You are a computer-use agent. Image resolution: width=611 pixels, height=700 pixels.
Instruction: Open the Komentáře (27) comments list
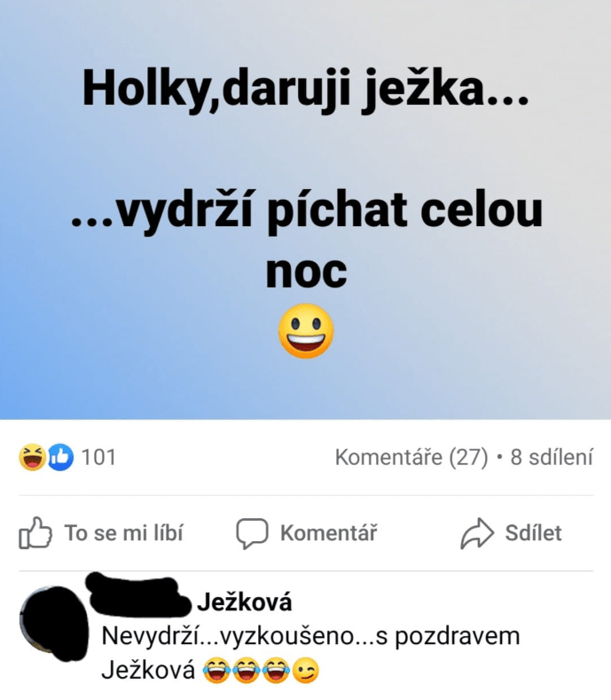411,457
